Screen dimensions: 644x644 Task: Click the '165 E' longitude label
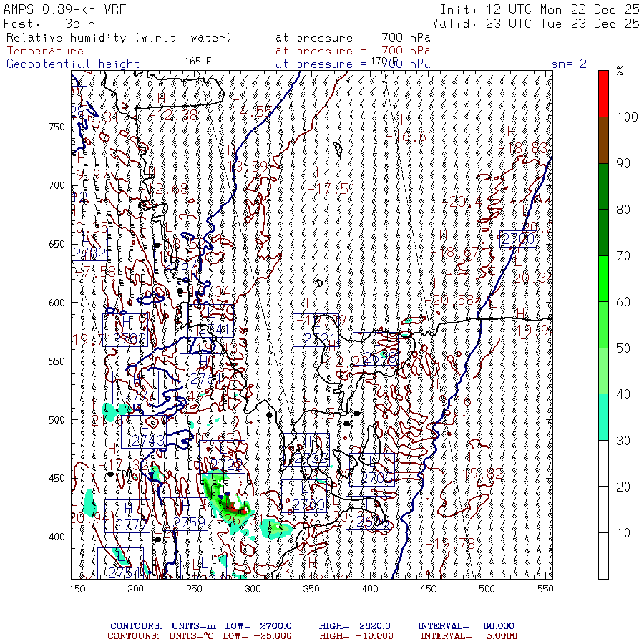[197, 62]
